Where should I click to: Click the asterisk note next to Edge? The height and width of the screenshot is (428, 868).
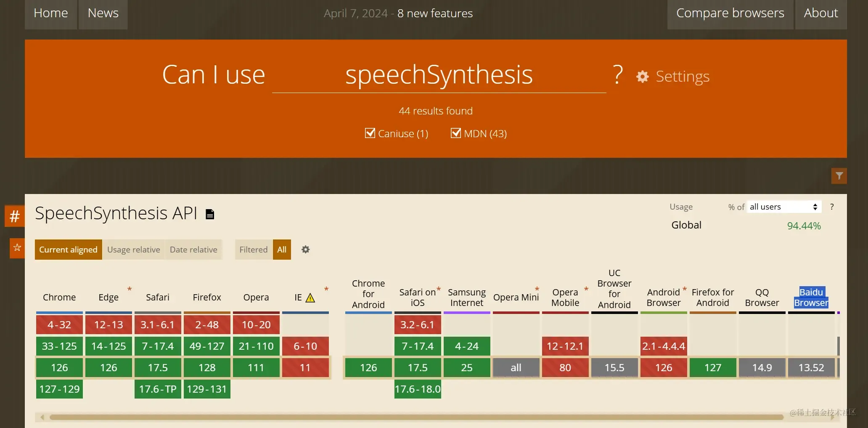[x=130, y=289]
